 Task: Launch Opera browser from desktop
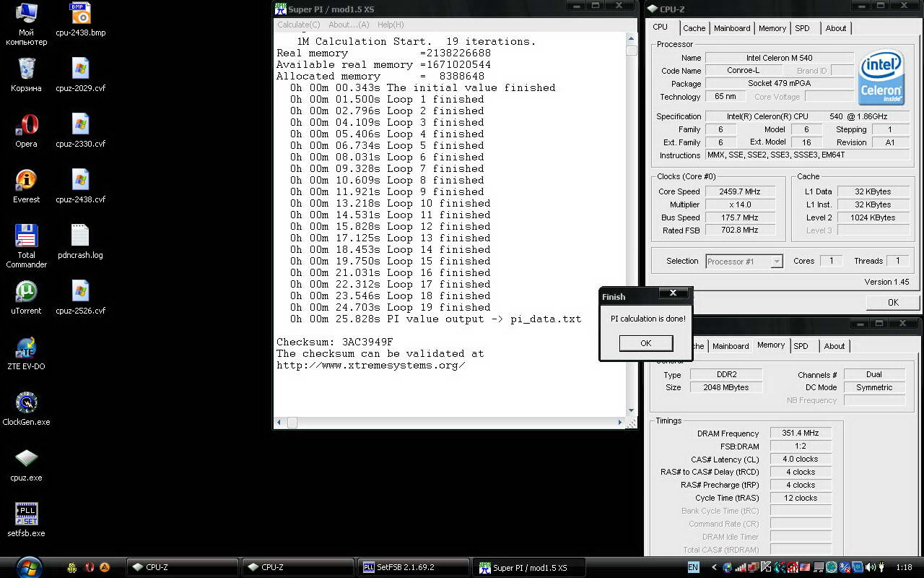(26, 131)
